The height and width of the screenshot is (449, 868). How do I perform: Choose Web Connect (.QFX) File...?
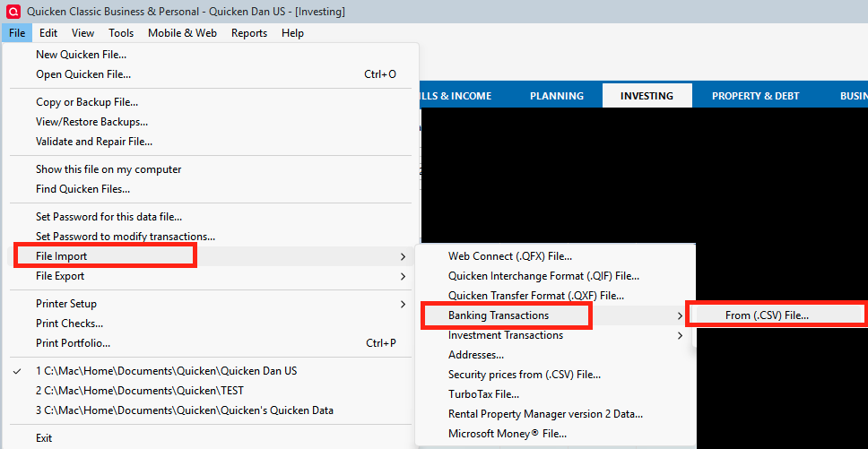[555, 256]
